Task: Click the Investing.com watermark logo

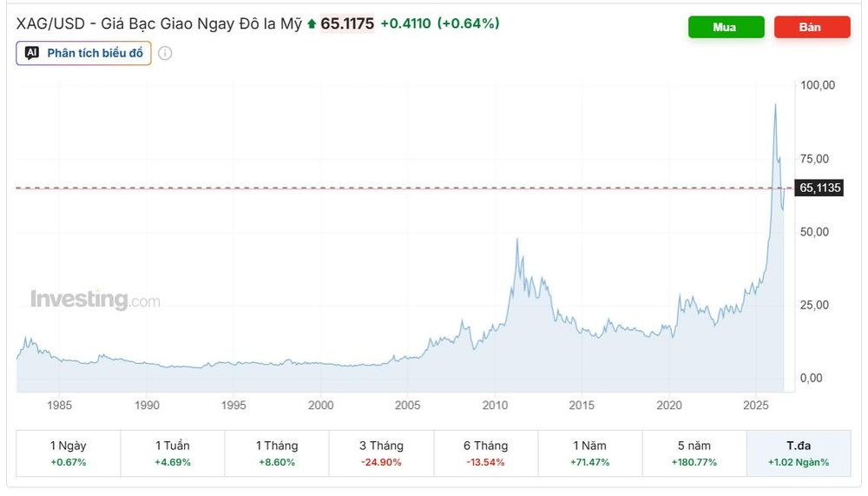Action: pyautogui.click(x=95, y=300)
